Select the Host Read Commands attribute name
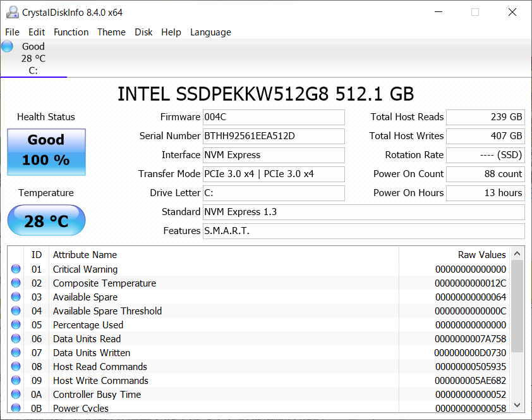This screenshot has height=420, width=532. click(x=100, y=367)
